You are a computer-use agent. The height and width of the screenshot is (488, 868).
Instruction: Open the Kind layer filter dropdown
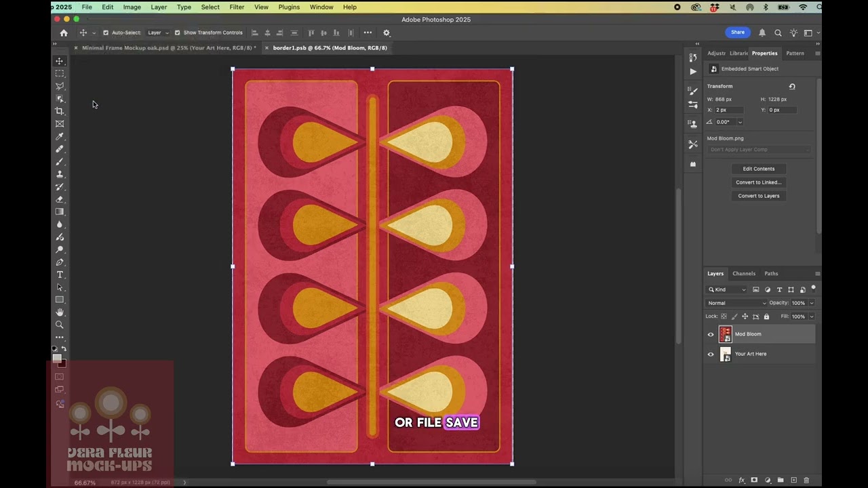pyautogui.click(x=727, y=289)
